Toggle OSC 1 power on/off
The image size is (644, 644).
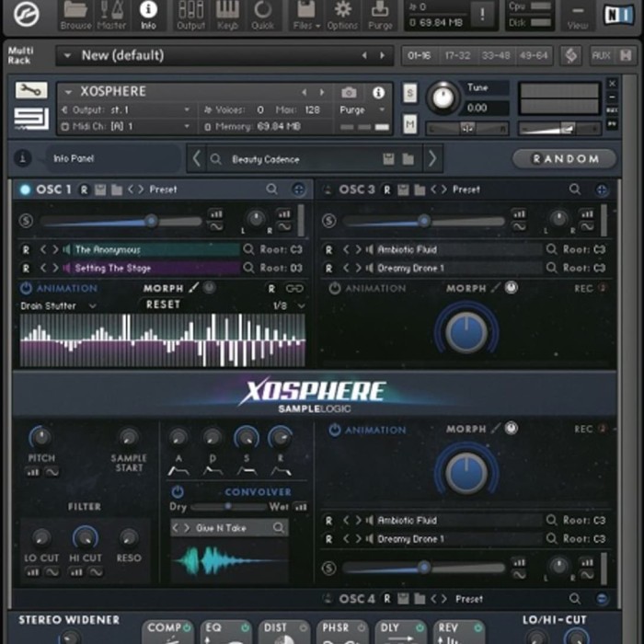tap(25, 190)
